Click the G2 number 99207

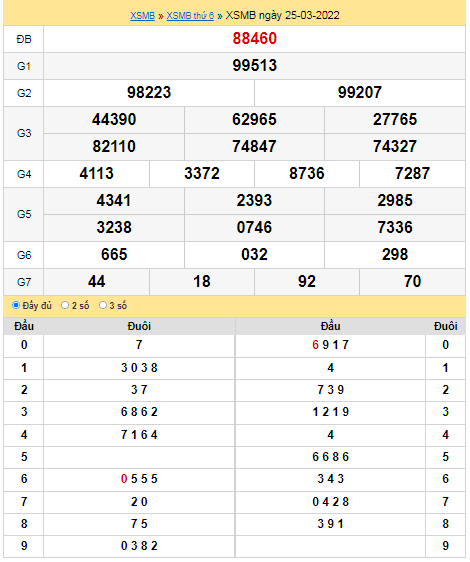(x=360, y=92)
